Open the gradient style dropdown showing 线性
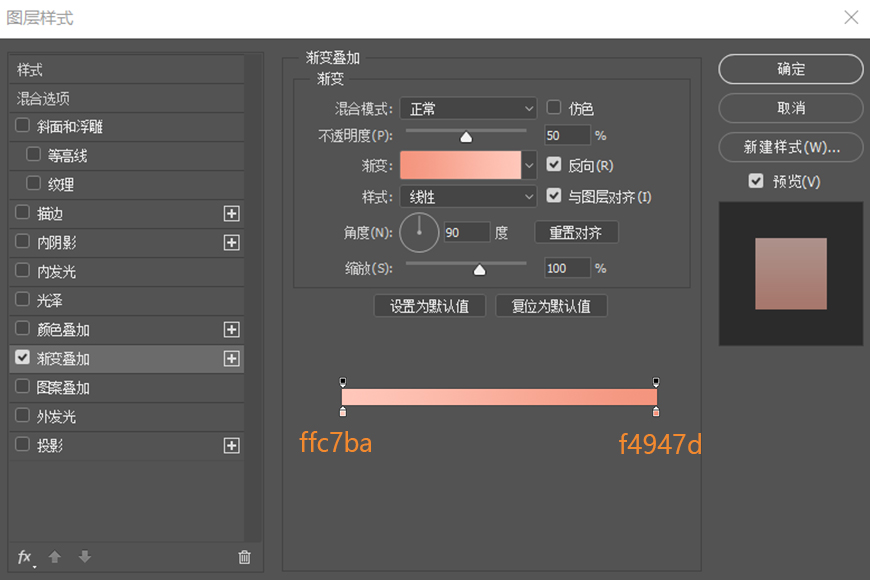 coord(468,196)
